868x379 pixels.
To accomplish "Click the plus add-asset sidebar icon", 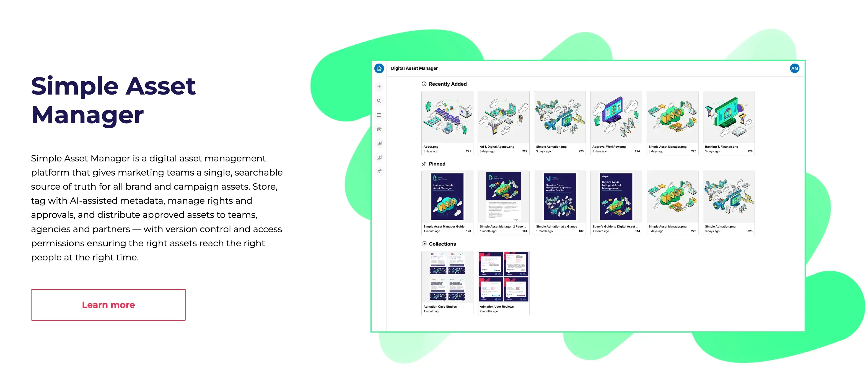I will coord(379,87).
